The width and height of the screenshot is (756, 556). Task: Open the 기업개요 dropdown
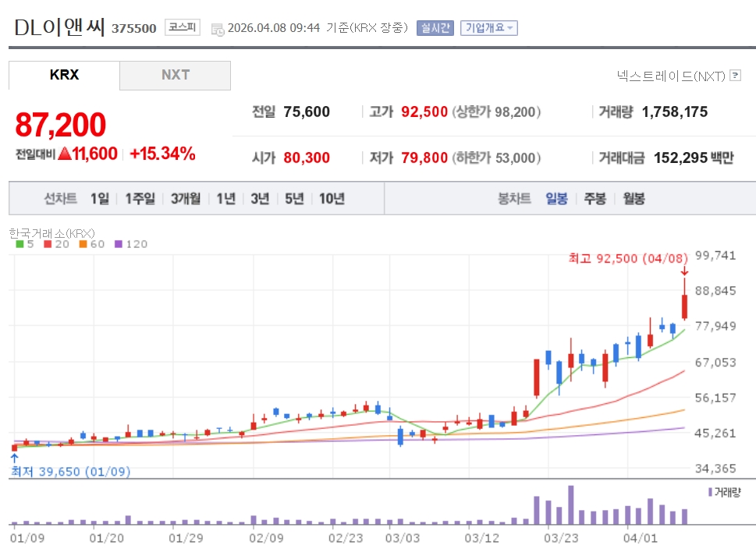(488, 28)
